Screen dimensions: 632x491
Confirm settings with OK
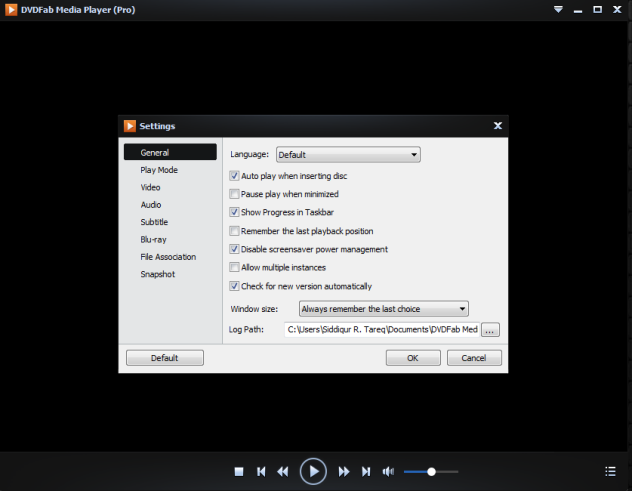pyautogui.click(x=413, y=358)
